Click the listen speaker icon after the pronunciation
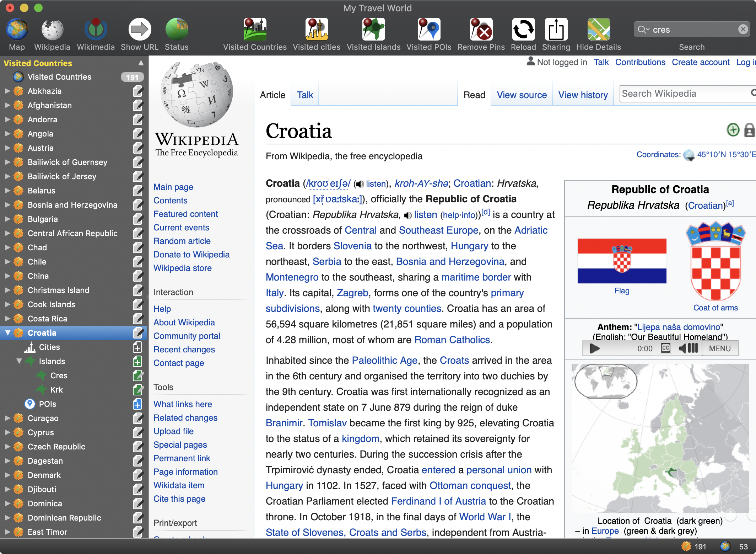This screenshot has height=554, width=756. click(x=360, y=184)
